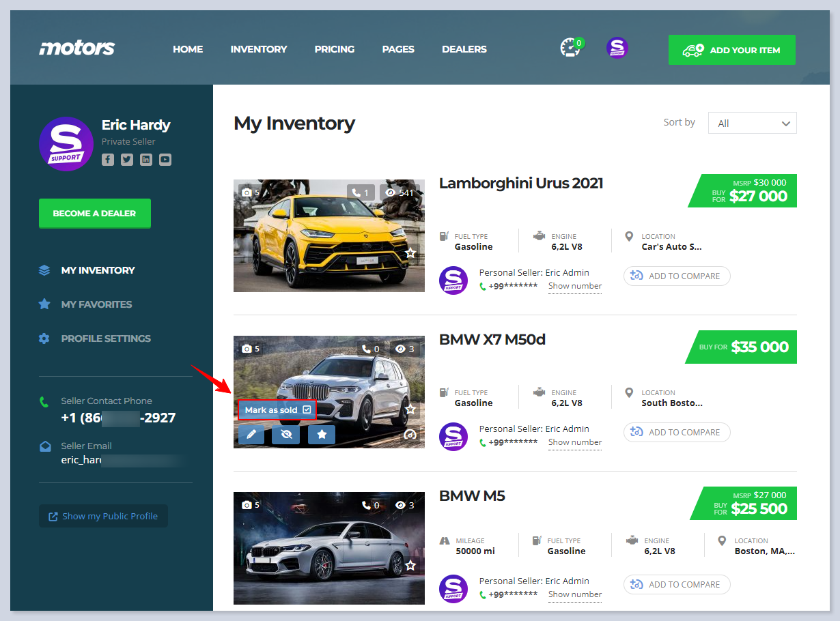
Task: Go to My Favorites in sidebar
Action: pos(96,304)
